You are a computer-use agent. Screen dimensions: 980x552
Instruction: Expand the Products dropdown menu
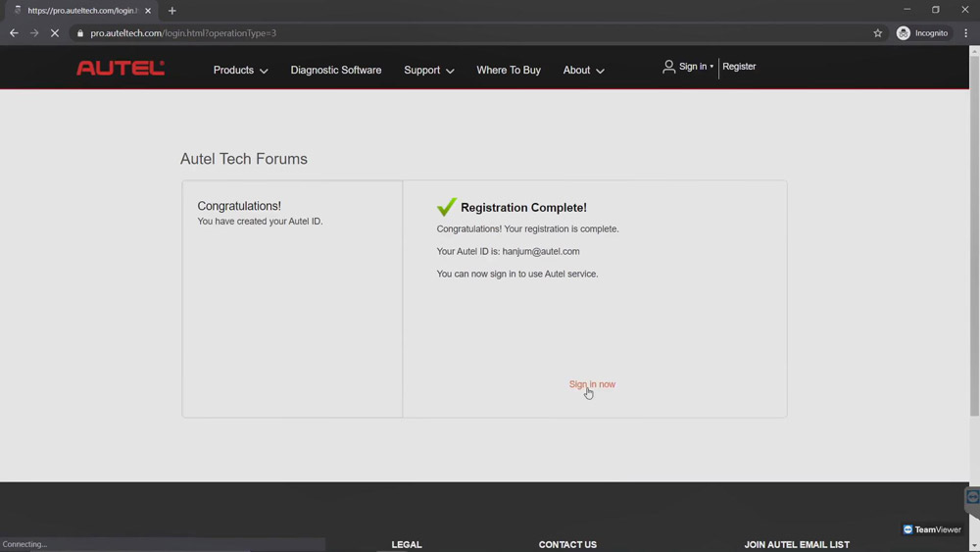click(x=241, y=70)
